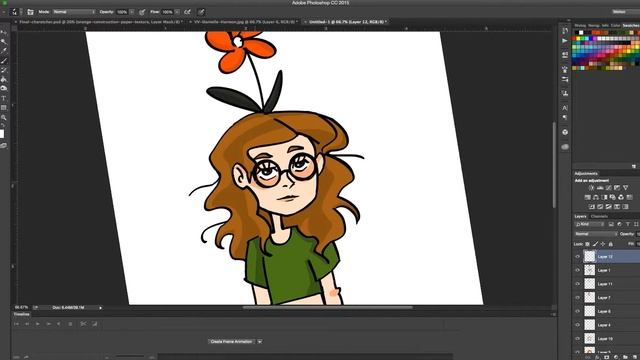
Task: Split at playhead scissors icon
Action: tap(83, 324)
